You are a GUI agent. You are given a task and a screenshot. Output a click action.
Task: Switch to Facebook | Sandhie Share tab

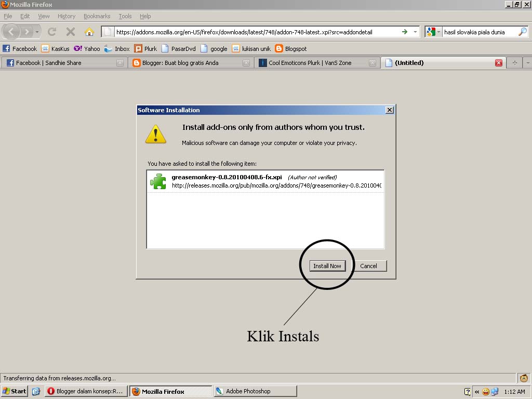coord(63,63)
